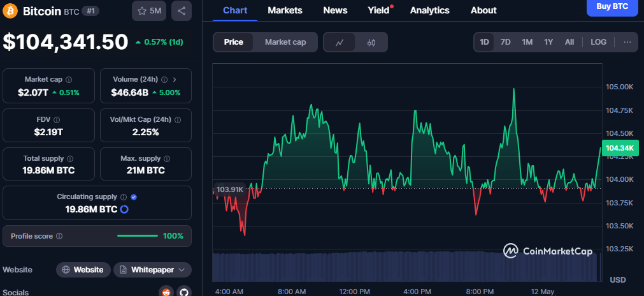
Task: Click the $104,341.50 price text
Action: 66,42
